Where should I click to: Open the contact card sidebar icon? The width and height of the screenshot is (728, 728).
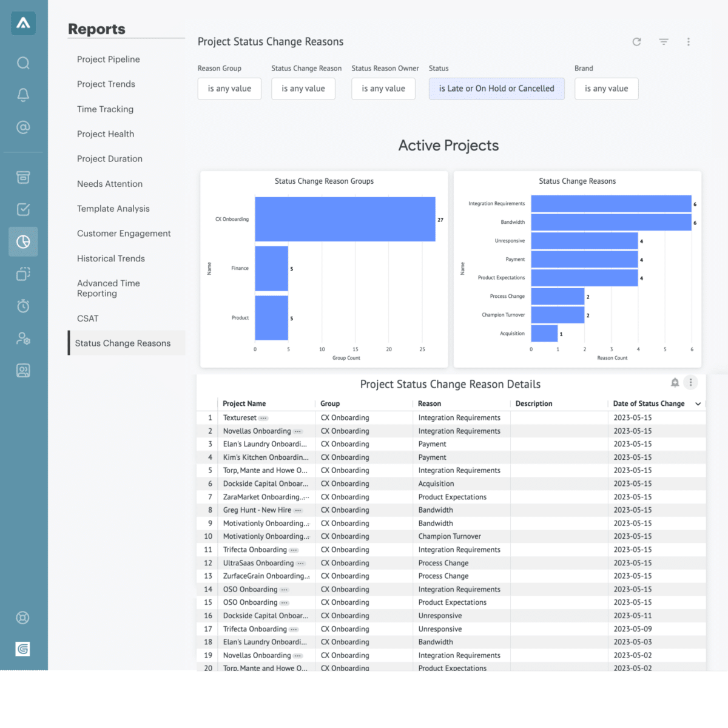click(x=23, y=370)
